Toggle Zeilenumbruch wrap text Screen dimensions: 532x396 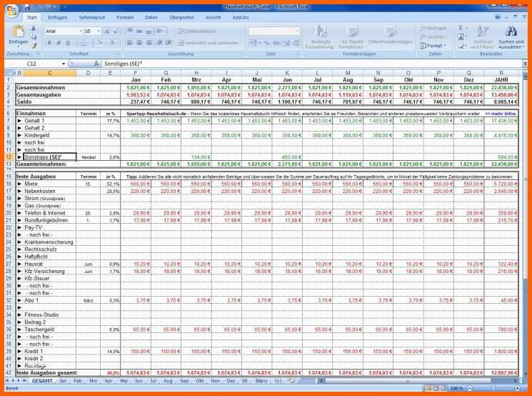click(197, 31)
